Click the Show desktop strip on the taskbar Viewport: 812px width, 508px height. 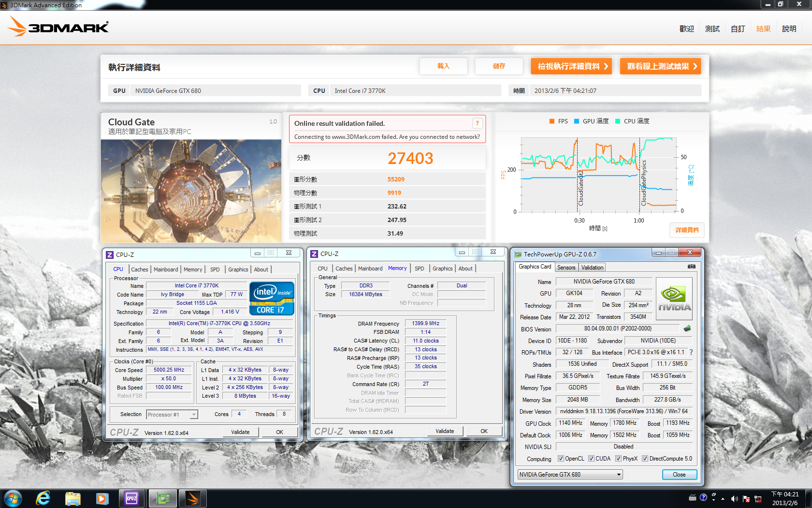pos(808,498)
